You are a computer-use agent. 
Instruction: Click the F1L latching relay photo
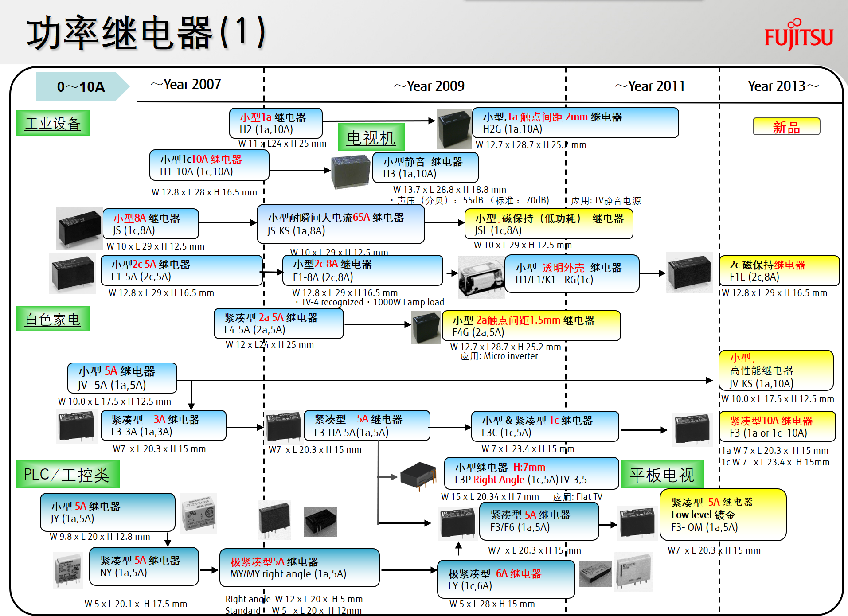tap(689, 273)
